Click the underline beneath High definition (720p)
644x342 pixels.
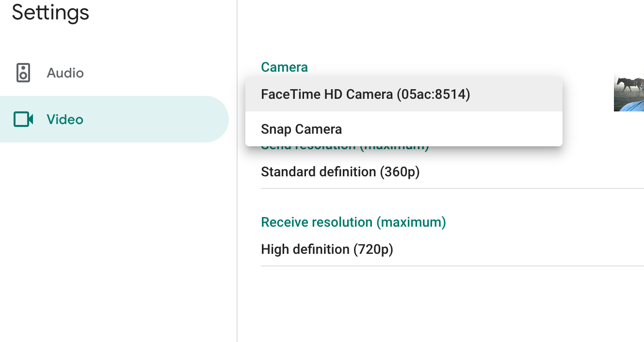click(451, 265)
